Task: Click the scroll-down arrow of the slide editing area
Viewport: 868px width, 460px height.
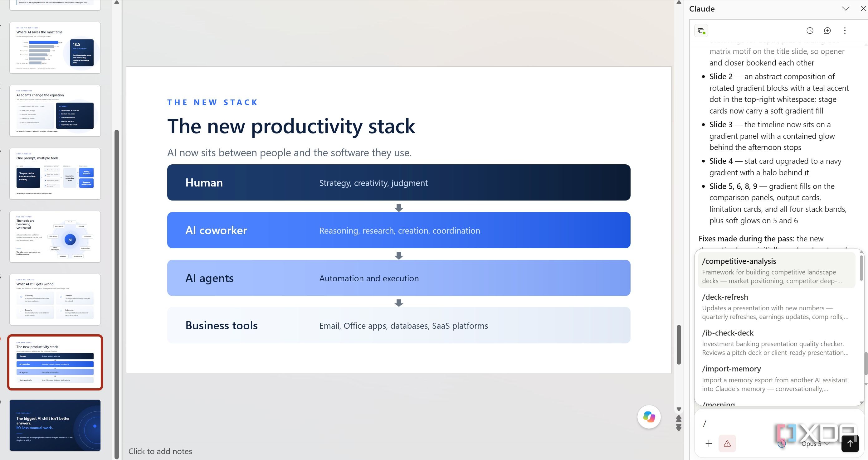Action: pos(679,409)
